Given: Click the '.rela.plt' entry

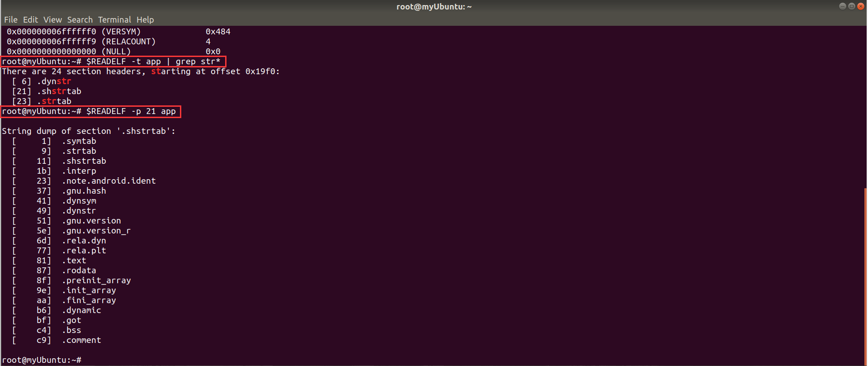Looking at the screenshot, I should click(x=84, y=251).
